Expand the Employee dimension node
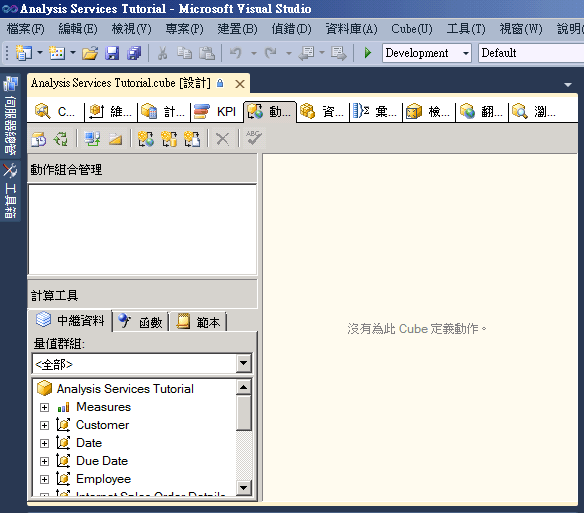 click(x=44, y=479)
